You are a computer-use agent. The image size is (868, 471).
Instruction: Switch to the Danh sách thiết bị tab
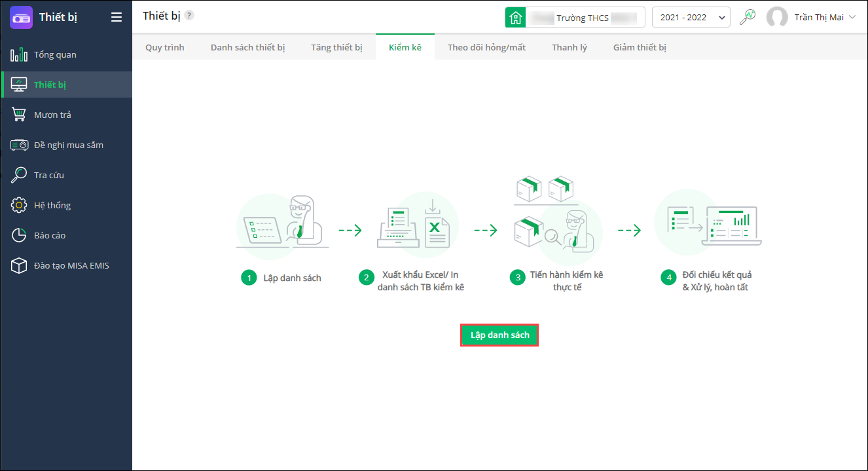pyautogui.click(x=248, y=47)
